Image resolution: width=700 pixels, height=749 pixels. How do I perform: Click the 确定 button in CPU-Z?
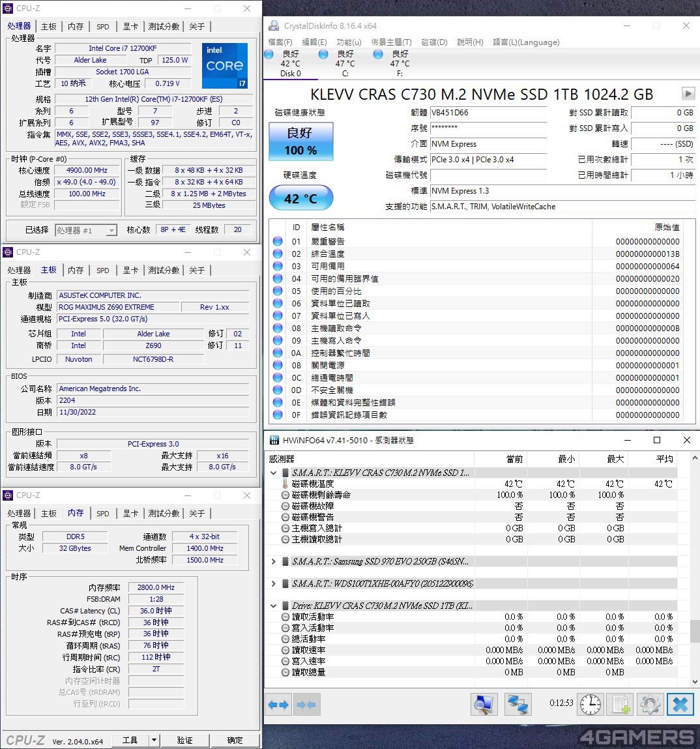coord(235,740)
